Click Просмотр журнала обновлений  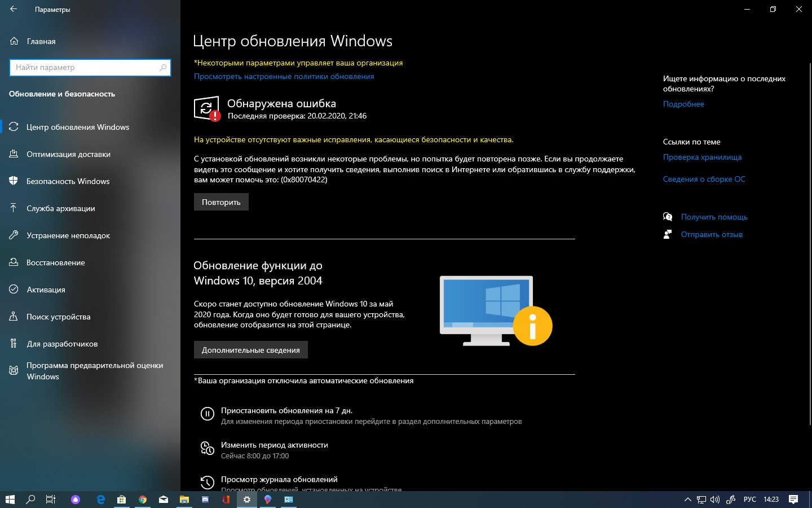click(x=279, y=479)
